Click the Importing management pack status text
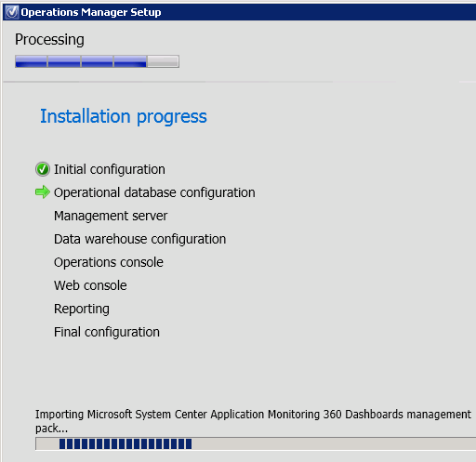Image resolution: width=476 pixels, height=462 pixels. [x=253, y=421]
